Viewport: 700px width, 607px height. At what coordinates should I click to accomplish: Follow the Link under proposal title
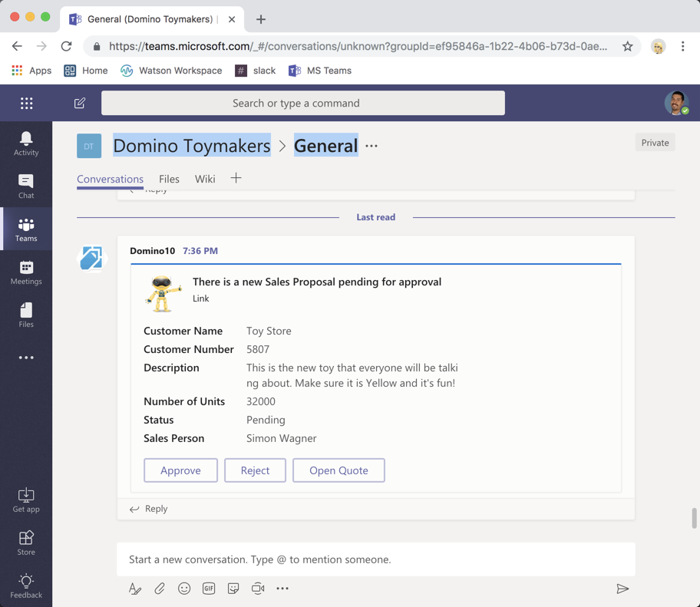pos(200,299)
